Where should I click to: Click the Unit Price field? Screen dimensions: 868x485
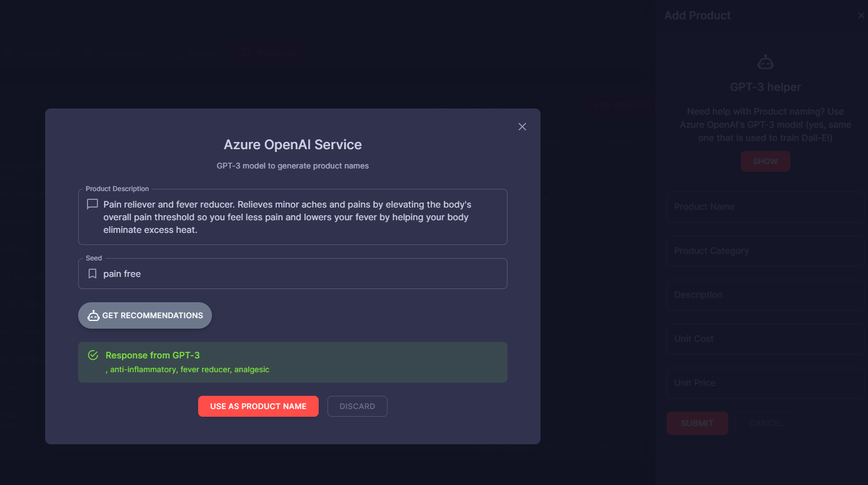765,383
